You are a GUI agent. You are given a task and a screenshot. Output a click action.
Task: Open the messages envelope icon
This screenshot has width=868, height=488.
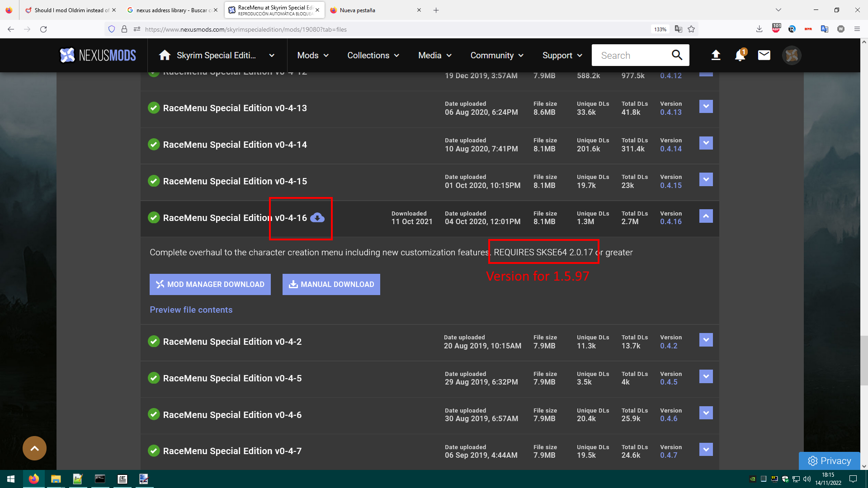point(764,55)
